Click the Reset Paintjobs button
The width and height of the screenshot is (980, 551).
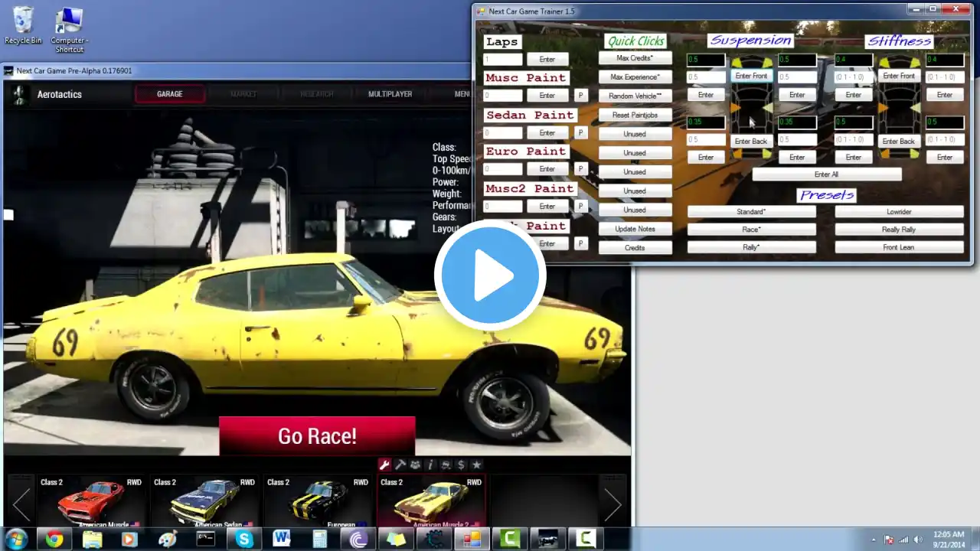[635, 115]
